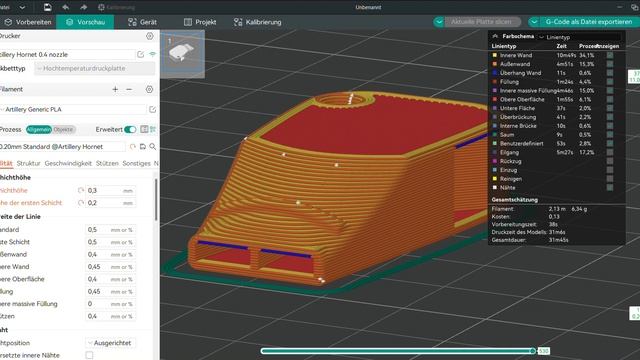
Task: Click the printer Wi-Fi connection icon
Action: (153, 54)
